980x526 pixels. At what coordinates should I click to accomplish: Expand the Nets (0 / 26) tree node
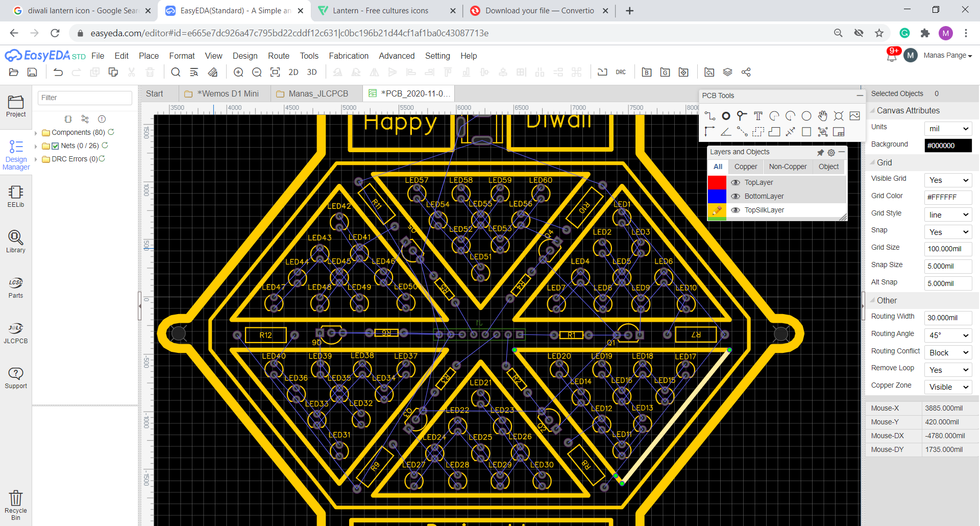point(36,146)
